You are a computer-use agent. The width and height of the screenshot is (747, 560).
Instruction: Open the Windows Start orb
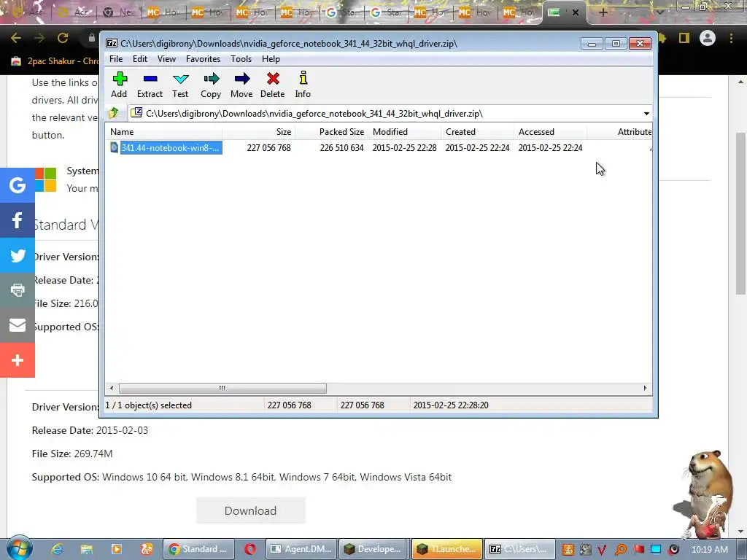coord(19,548)
